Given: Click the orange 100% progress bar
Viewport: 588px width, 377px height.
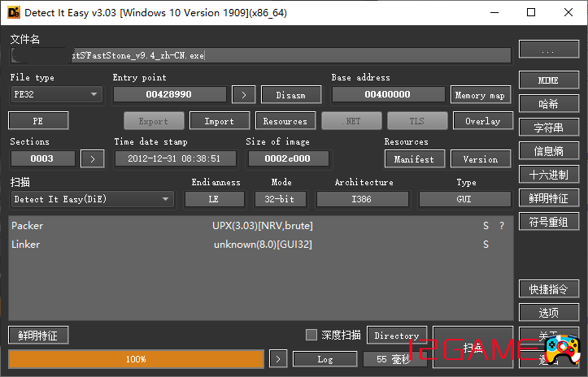Looking at the screenshot, I should [x=136, y=358].
